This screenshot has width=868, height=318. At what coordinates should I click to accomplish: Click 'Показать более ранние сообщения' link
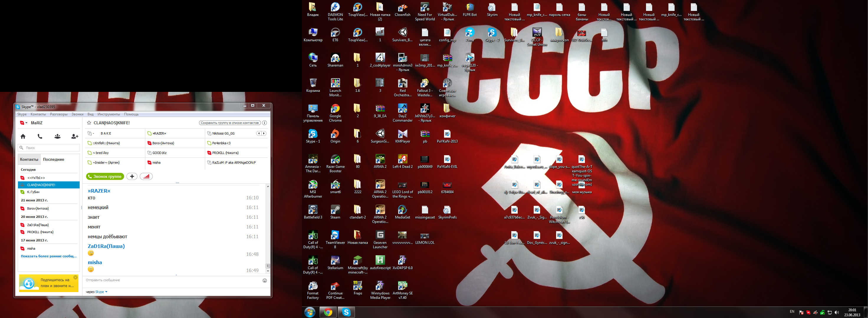(x=49, y=256)
